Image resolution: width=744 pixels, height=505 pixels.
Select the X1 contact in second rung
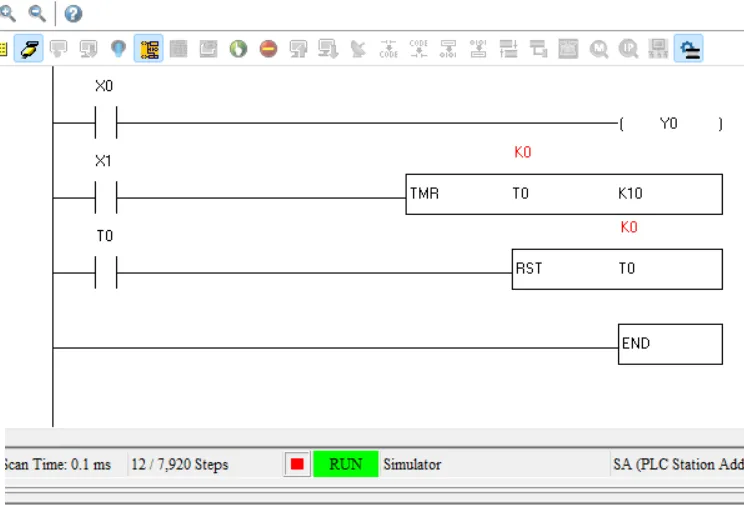click(106, 197)
